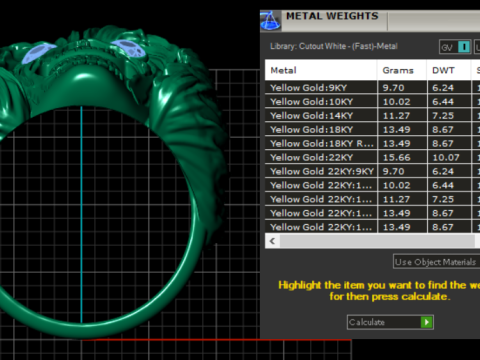
Task: Click the 7.25 DWT value for 14KY
Action: [x=443, y=116]
